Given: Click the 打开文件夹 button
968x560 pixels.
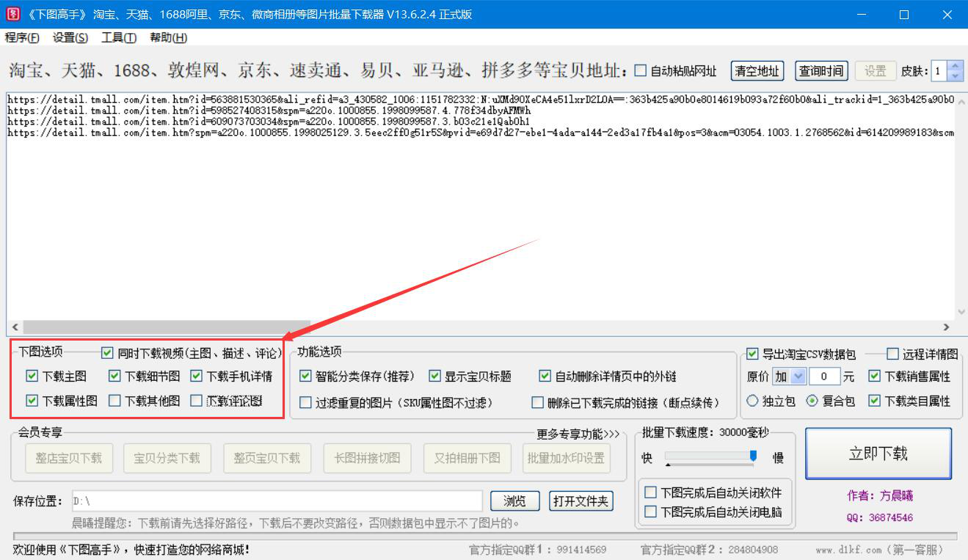Looking at the screenshot, I should (581, 501).
